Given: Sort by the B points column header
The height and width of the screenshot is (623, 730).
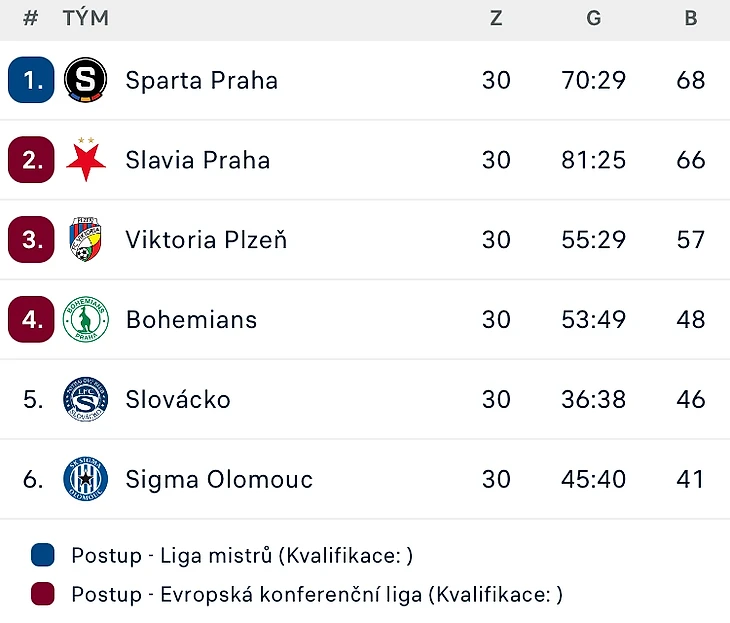Looking at the screenshot, I should coord(690,18).
